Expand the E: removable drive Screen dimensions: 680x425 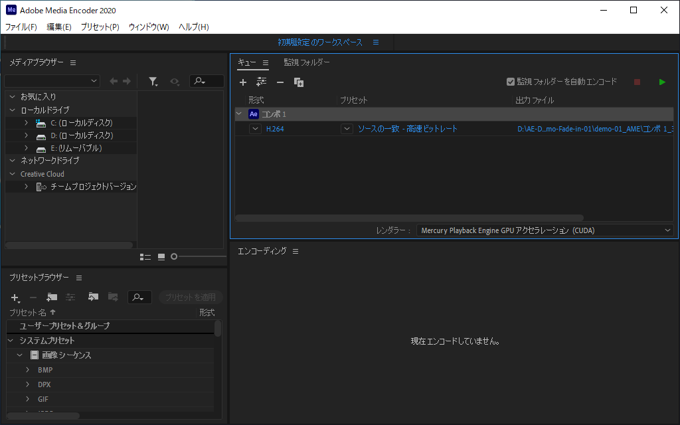pyautogui.click(x=26, y=148)
